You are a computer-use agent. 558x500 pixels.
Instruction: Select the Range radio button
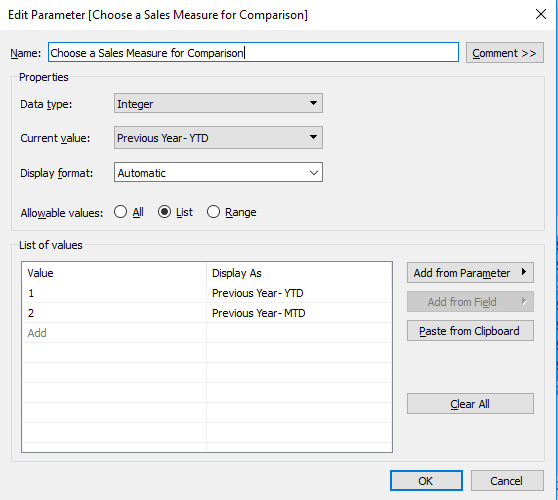point(213,212)
